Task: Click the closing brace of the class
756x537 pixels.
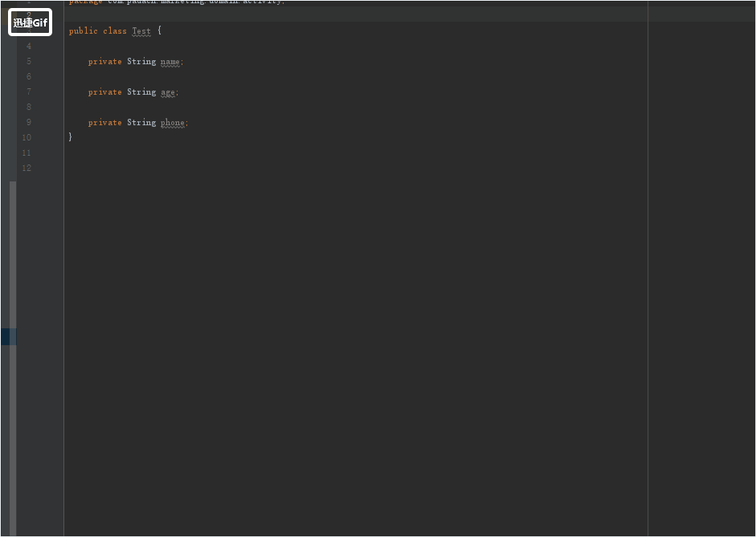Action: [x=71, y=137]
